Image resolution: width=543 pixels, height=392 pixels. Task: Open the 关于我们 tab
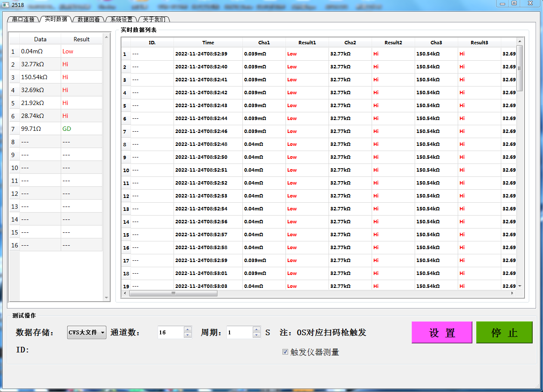(154, 19)
